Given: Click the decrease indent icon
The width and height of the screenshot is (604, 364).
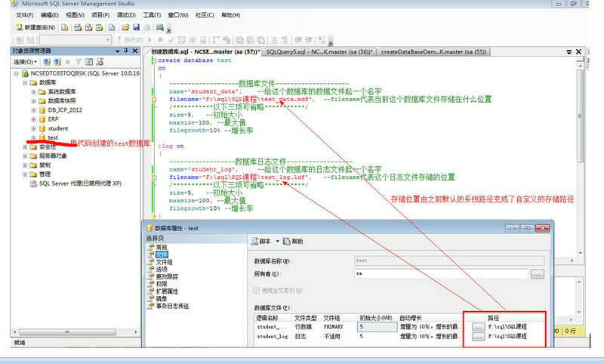Looking at the screenshot, I should pyautogui.click(x=298, y=40).
